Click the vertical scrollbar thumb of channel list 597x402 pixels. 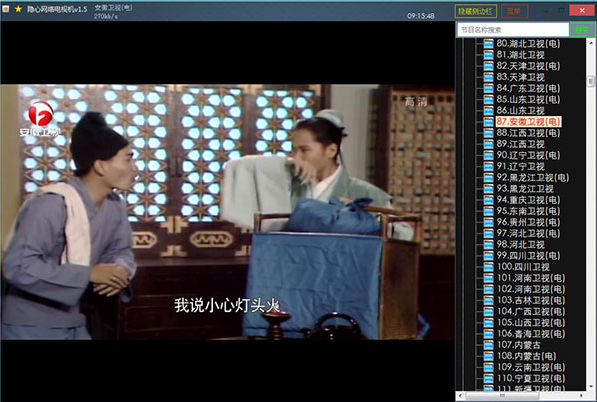click(591, 81)
